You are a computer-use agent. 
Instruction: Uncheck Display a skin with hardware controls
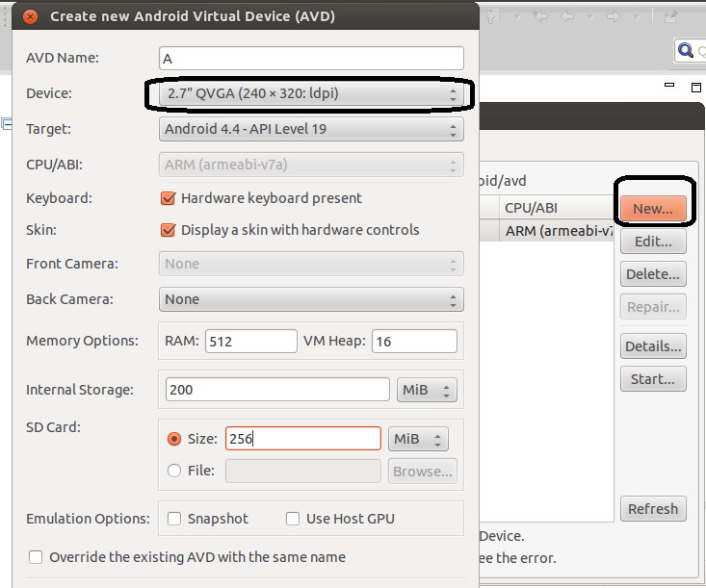(168, 230)
